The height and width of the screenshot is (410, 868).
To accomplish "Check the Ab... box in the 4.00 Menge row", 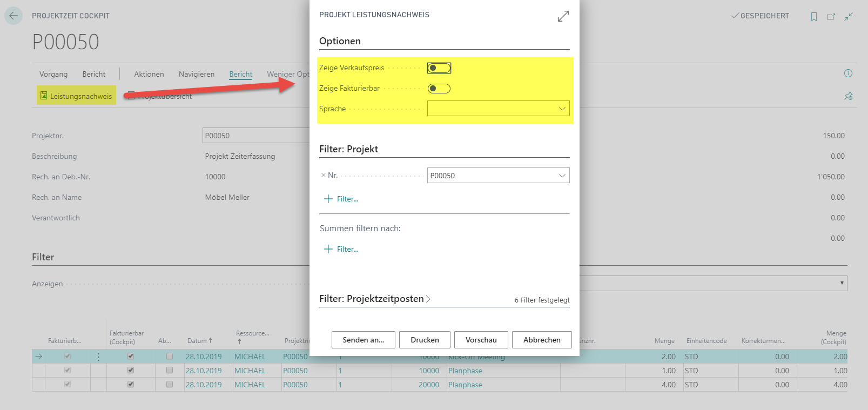I will click(x=170, y=385).
